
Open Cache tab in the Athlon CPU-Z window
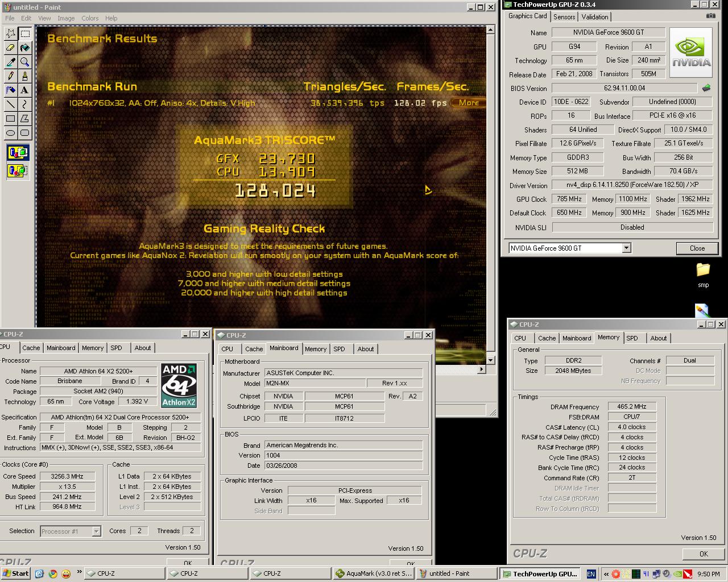[31, 348]
